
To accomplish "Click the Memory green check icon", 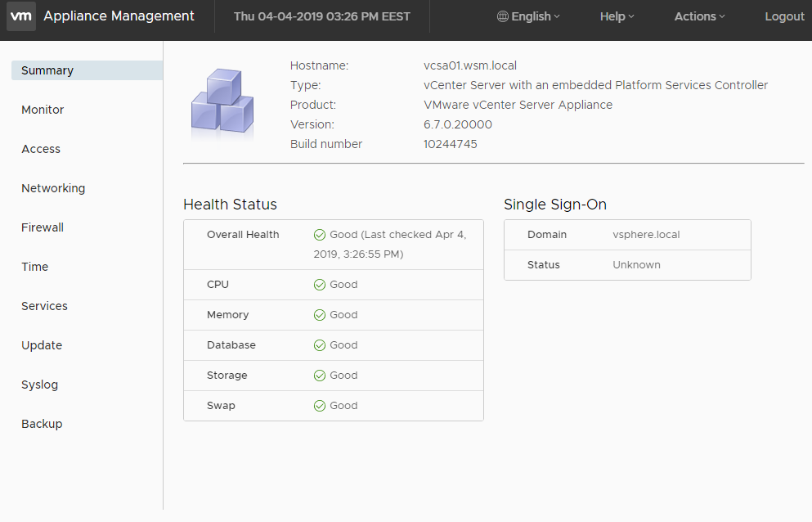I will coord(320,315).
